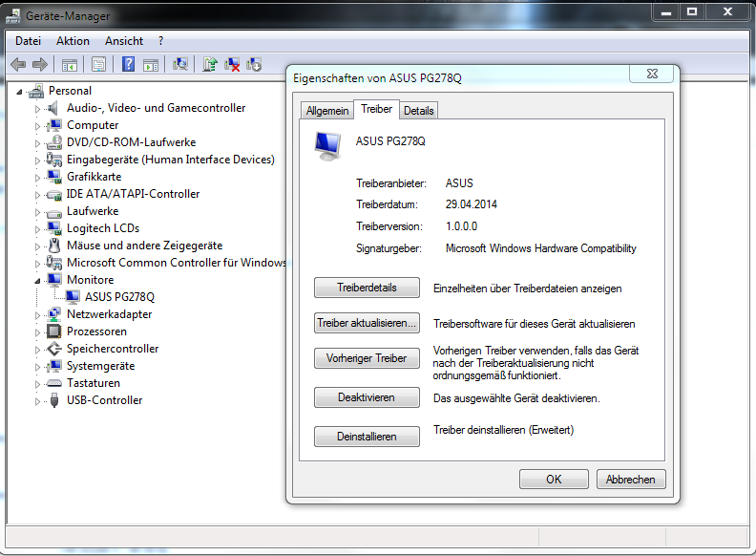Image resolution: width=756 pixels, height=556 pixels.
Task: Click the large monitor icon in properties dialog
Action: coord(328,146)
